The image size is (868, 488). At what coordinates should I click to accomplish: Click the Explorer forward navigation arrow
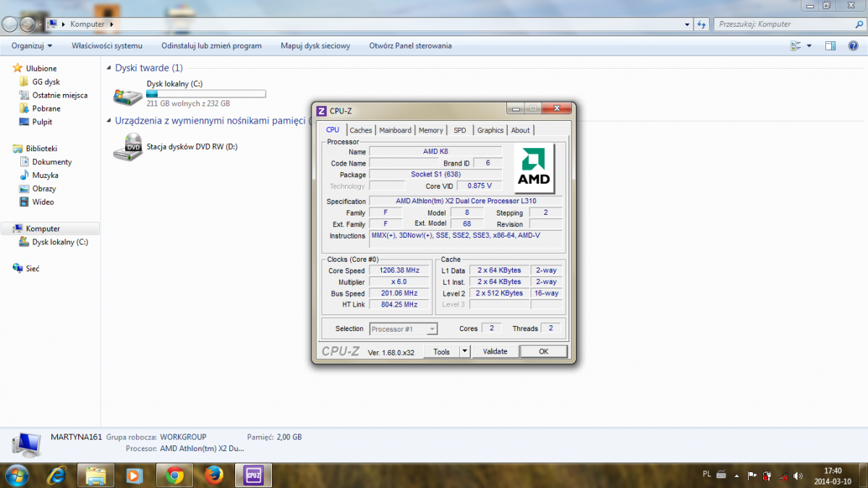point(28,24)
